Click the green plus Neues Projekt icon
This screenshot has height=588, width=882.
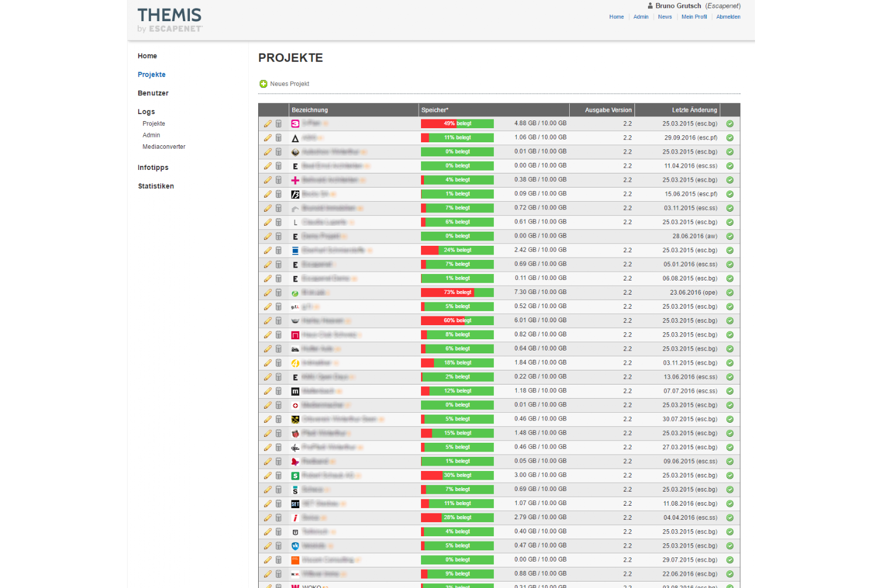coord(263,84)
